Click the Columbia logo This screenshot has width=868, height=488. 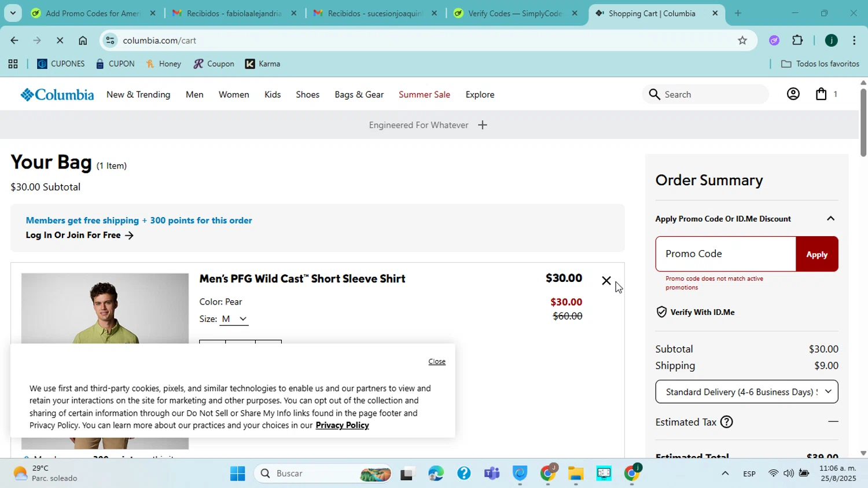tap(57, 94)
